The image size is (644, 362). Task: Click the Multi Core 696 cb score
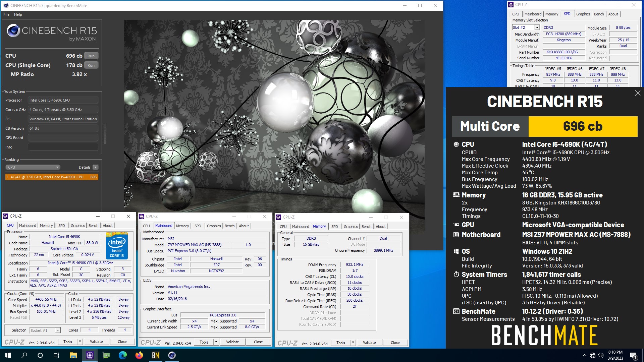point(583,126)
